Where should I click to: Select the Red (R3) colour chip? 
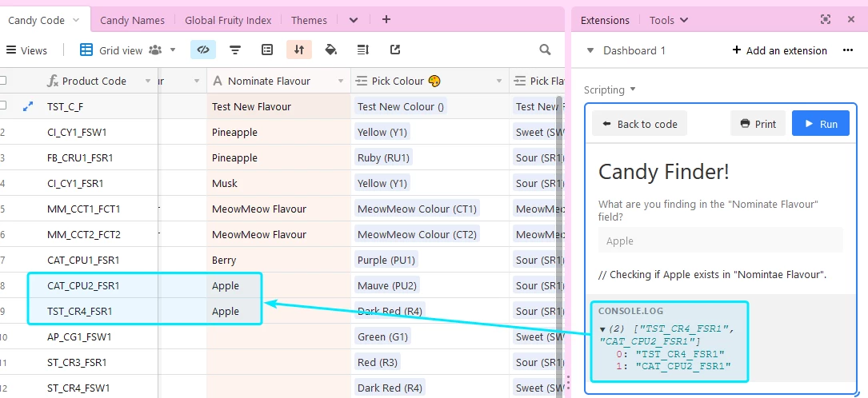point(377,362)
